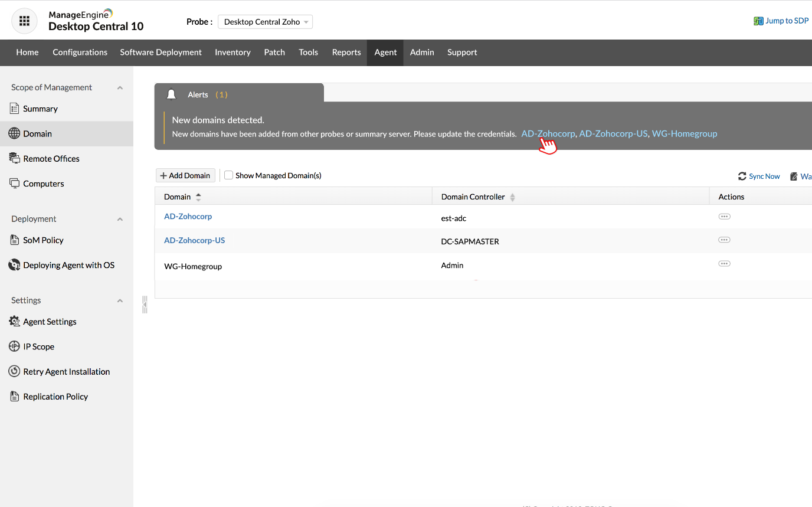
Task: Open actions menu for AD-Zohocorp row
Action: (x=724, y=217)
